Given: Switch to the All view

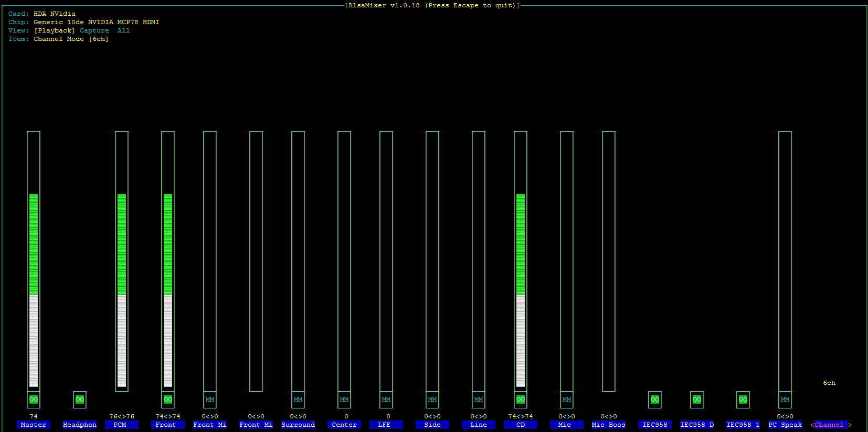Looking at the screenshot, I should coord(123,30).
